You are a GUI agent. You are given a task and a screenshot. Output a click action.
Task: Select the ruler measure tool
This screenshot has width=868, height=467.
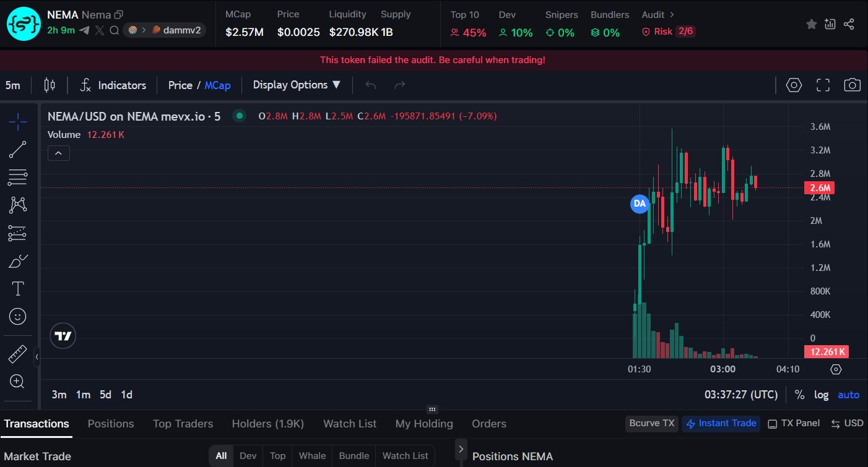[18, 354]
